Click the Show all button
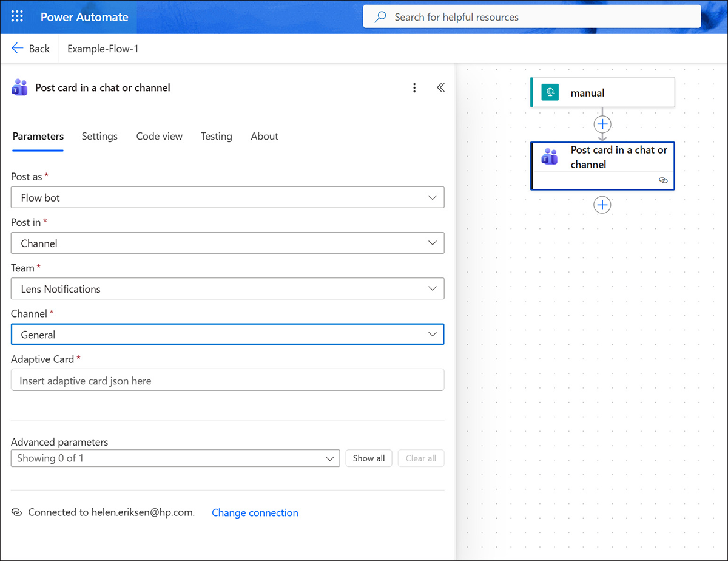Image resolution: width=728 pixels, height=561 pixels. coord(368,458)
